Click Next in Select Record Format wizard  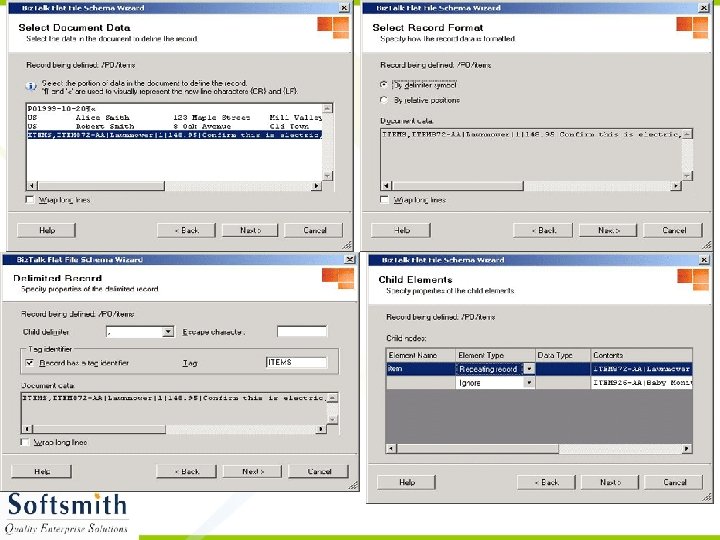click(608, 230)
